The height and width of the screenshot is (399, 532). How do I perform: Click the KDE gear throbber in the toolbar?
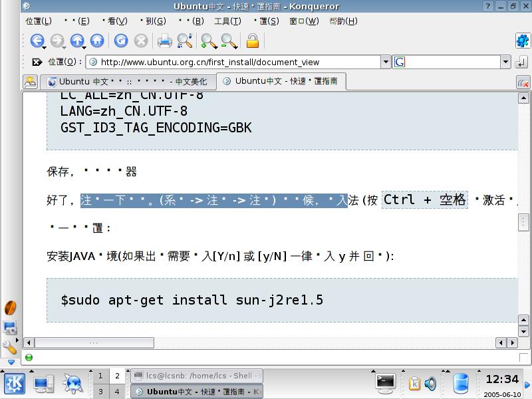click(x=523, y=41)
